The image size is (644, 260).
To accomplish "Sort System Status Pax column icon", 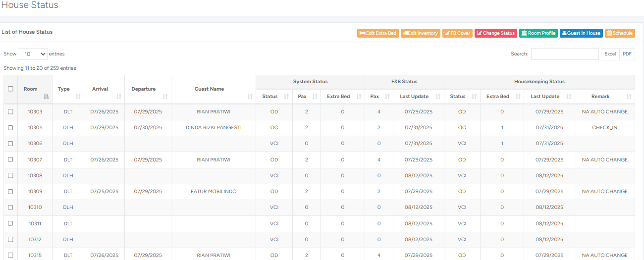I will pyautogui.click(x=315, y=97).
